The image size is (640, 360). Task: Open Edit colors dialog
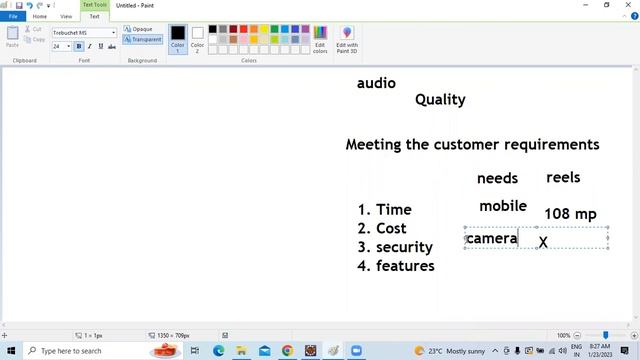(x=320, y=39)
